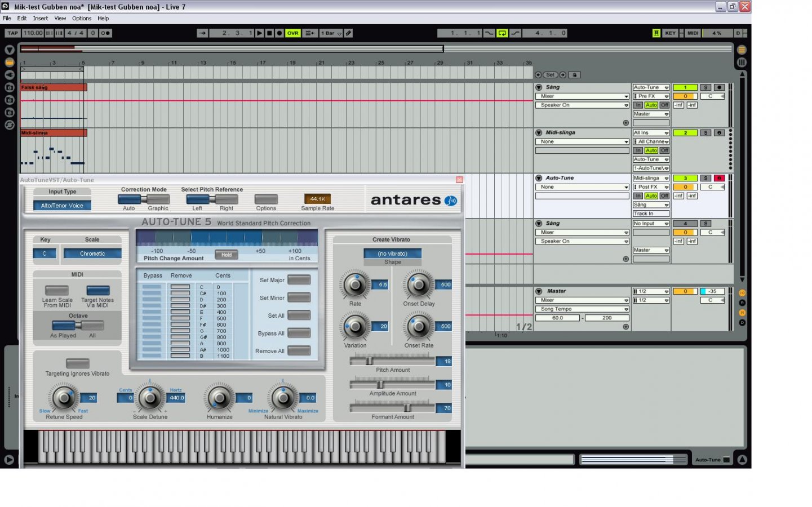Screen dimensions: 812x507
Task: Toggle the OVR overdub switch
Action: coord(292,33)
